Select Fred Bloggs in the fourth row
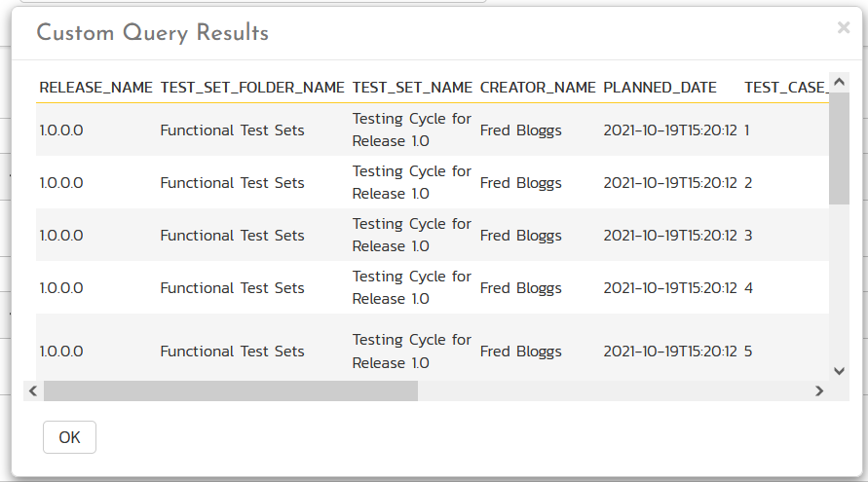 (x=520, y=288)
